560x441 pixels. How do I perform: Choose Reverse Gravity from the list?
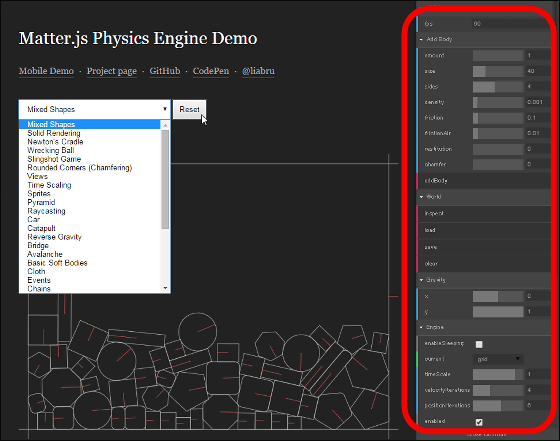(x=90, y=237)
